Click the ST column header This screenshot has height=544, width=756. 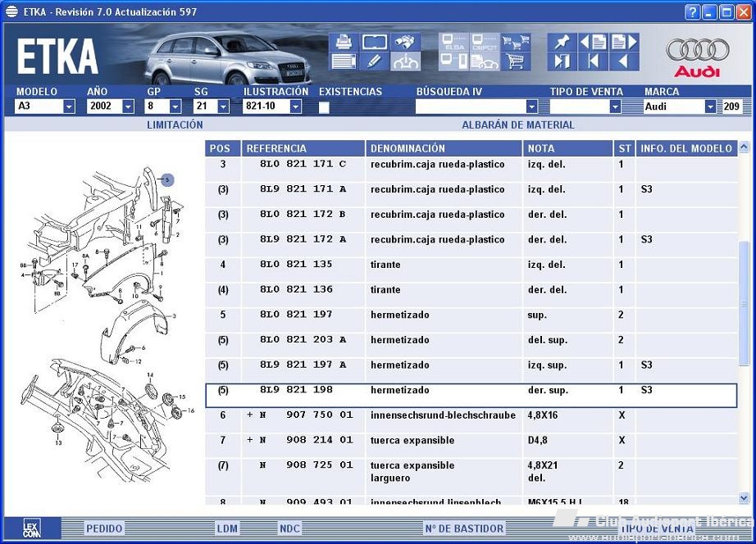coord(625,148)
